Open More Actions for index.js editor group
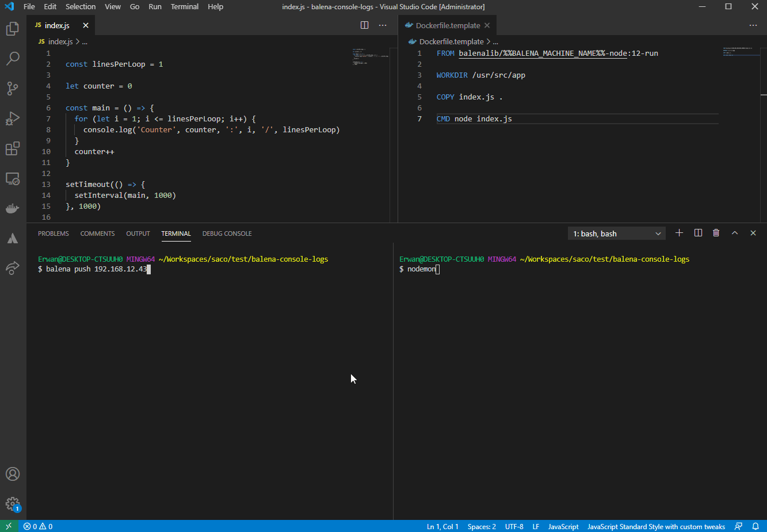 point(383,25)
